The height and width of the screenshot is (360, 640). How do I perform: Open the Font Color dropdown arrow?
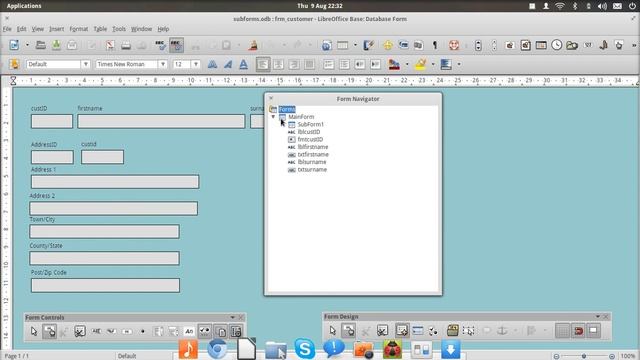click(407, 64)
